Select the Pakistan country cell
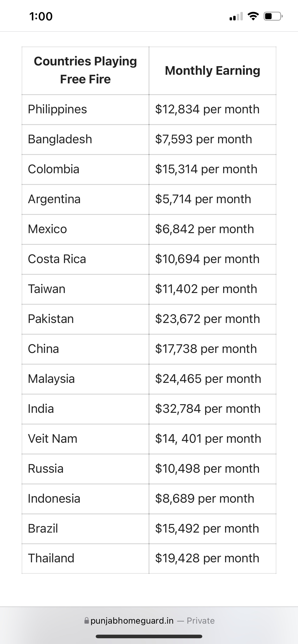298x644 pixels. click(x=51, y=319)
